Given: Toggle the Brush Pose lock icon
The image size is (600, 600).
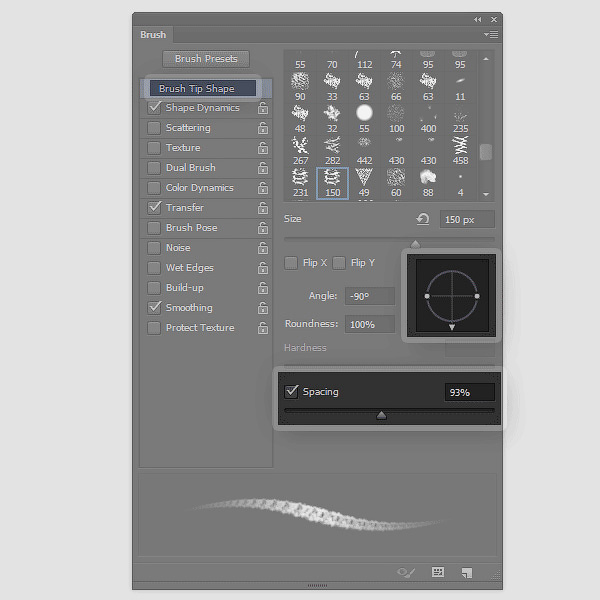Looking at the screenshot, I should (x=263, y=228).
